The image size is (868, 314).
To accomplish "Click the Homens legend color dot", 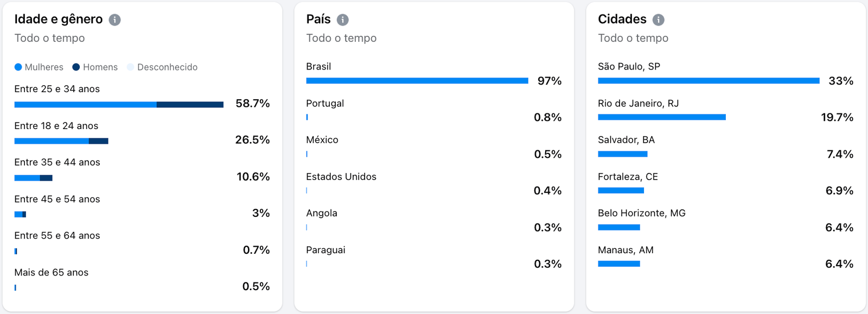I will pos(76,67).
